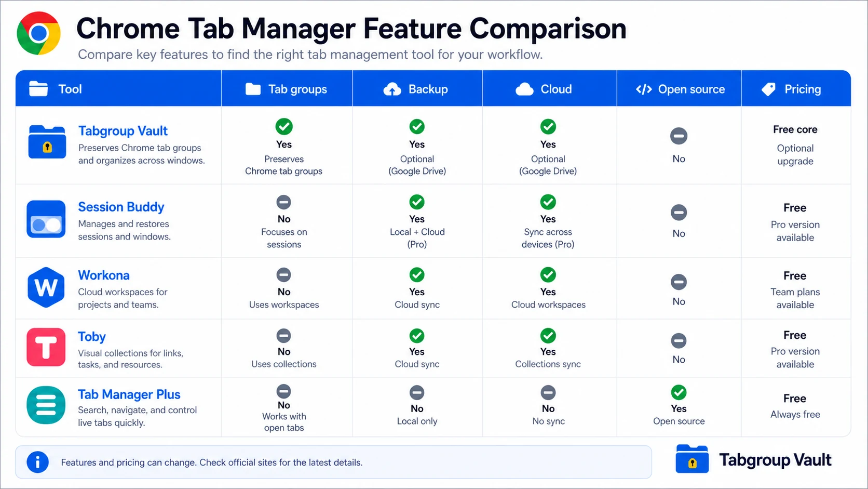
Task: Click the price tag icon beside Pricing
Action: [x=768, y=89]
